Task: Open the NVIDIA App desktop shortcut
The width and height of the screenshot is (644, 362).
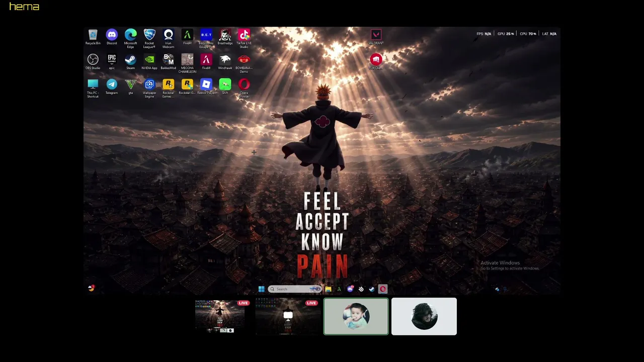Action: click(149, 62)
